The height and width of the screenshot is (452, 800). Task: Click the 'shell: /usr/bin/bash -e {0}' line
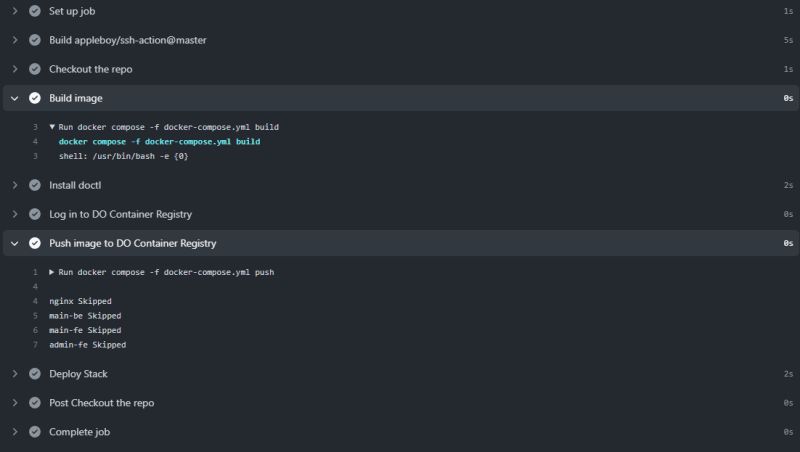123,156
